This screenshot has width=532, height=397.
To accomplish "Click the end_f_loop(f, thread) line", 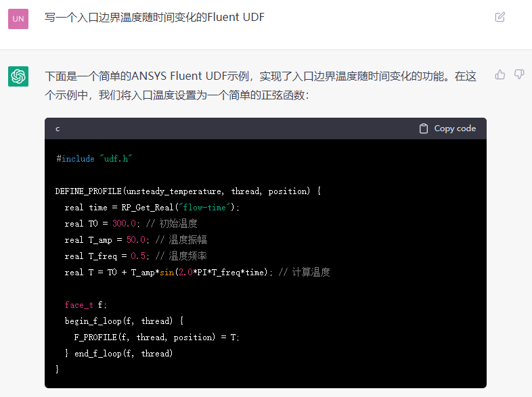I will [x=118, y=353].
